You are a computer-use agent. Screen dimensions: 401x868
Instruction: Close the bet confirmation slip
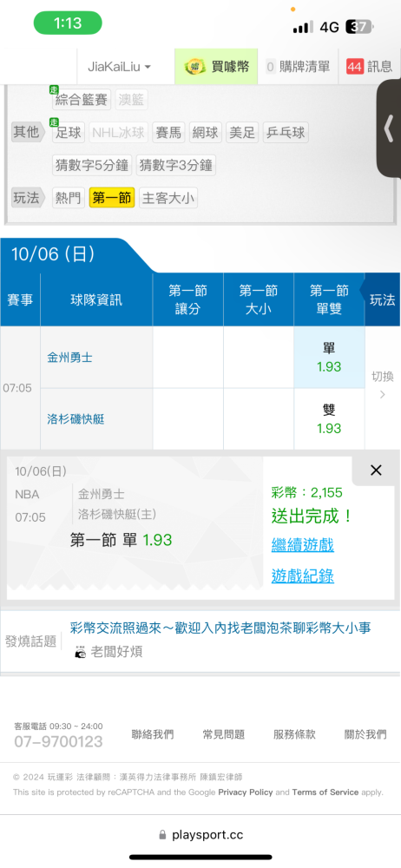click(376, 470)
